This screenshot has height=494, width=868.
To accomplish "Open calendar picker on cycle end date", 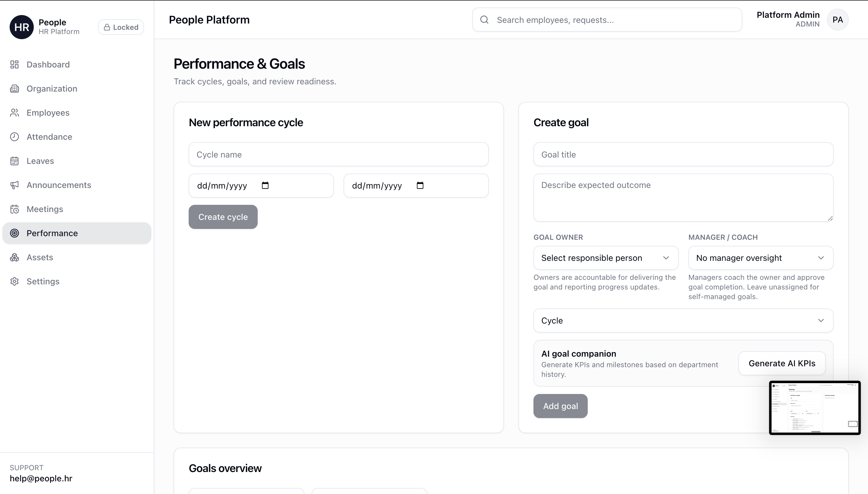I will [420, 185].
